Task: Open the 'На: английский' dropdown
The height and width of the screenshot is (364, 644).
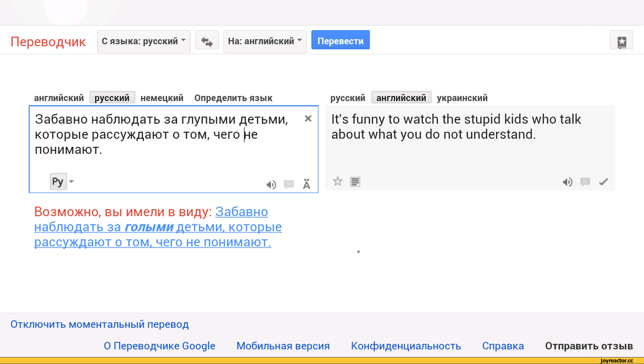Action: [265, 41]
